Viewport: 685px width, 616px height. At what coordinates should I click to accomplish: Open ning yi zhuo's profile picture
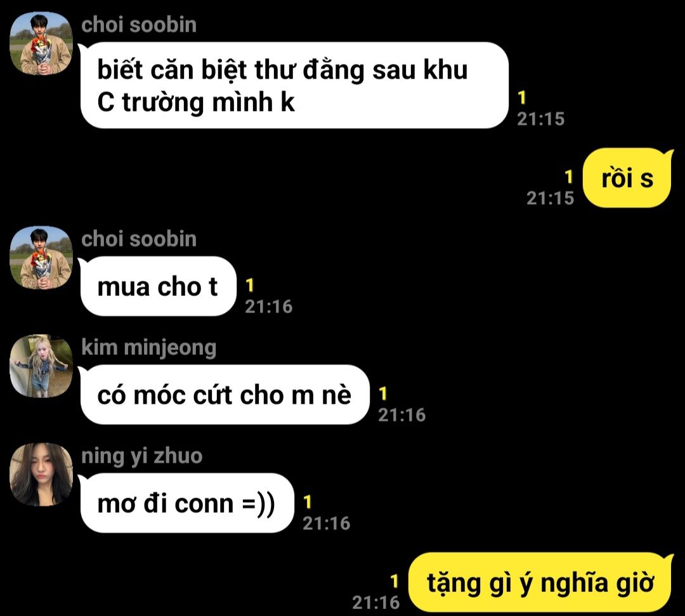click(41, 474)
